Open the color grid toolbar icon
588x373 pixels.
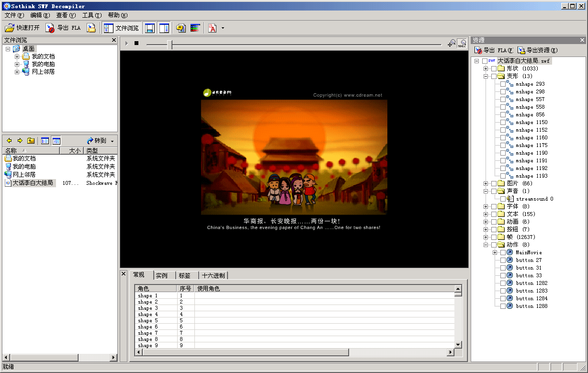tap(195, 28)
